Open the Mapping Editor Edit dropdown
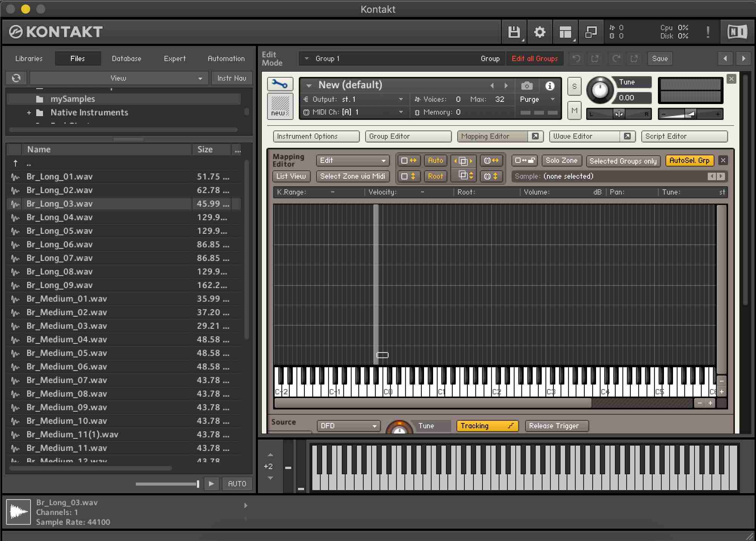This screenshot has height=541, width=756. tap(353, 161)
